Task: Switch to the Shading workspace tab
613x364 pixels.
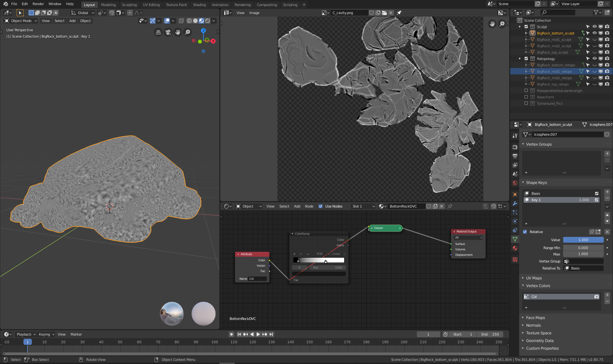Action: pos(199,5)
